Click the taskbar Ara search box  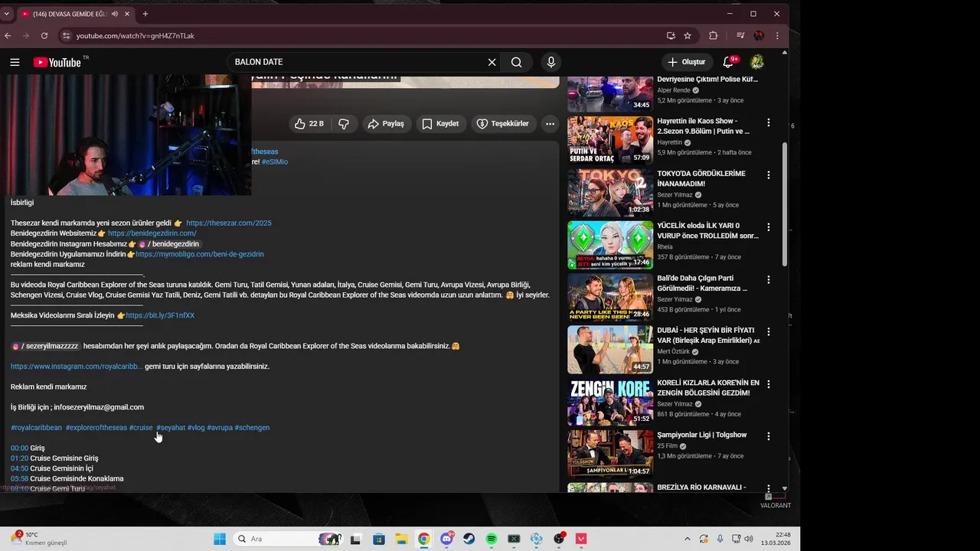pyautogui.click(x=286, y=539)
